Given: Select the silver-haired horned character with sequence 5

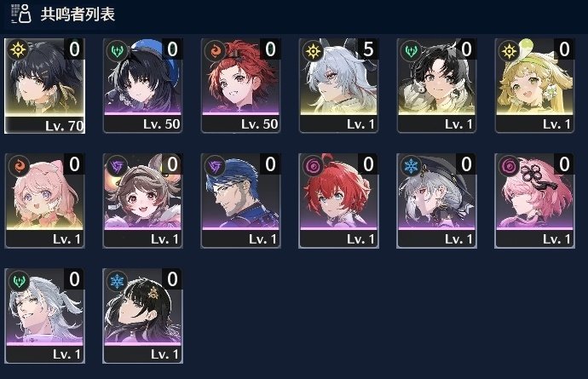Looking at the screenshot, I should click(338, 86).
